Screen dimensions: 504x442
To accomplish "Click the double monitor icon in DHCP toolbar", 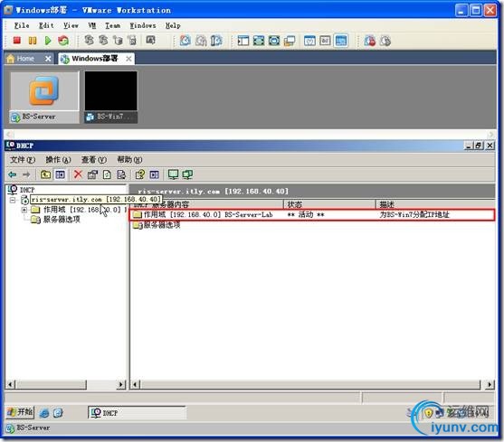I will pos(187,174).
